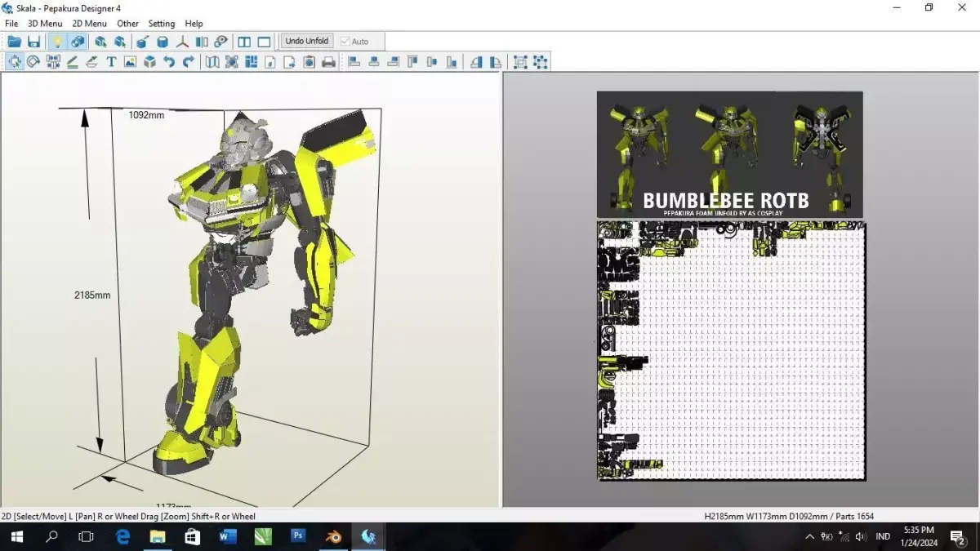Image resolution: width=980 pixels, height=551 pixels.
Task: Click the Align Top icon
Action: [x=412, y=61]
